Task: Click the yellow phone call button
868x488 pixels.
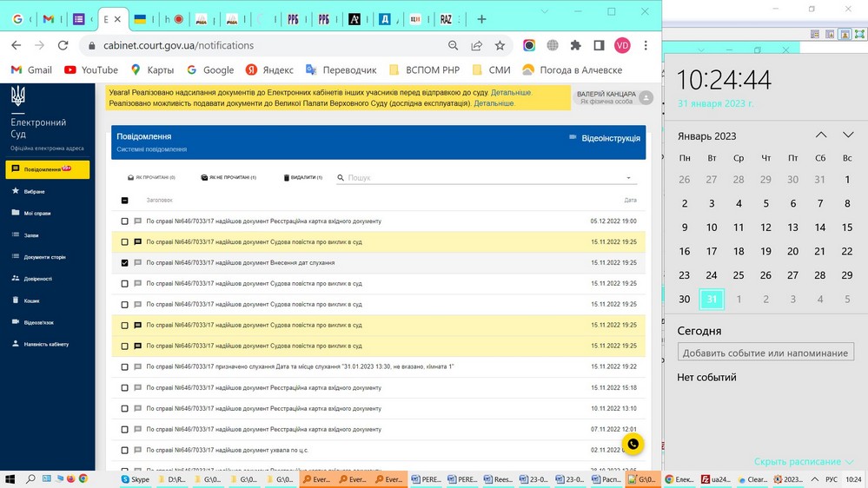Action: coord(633,444)
